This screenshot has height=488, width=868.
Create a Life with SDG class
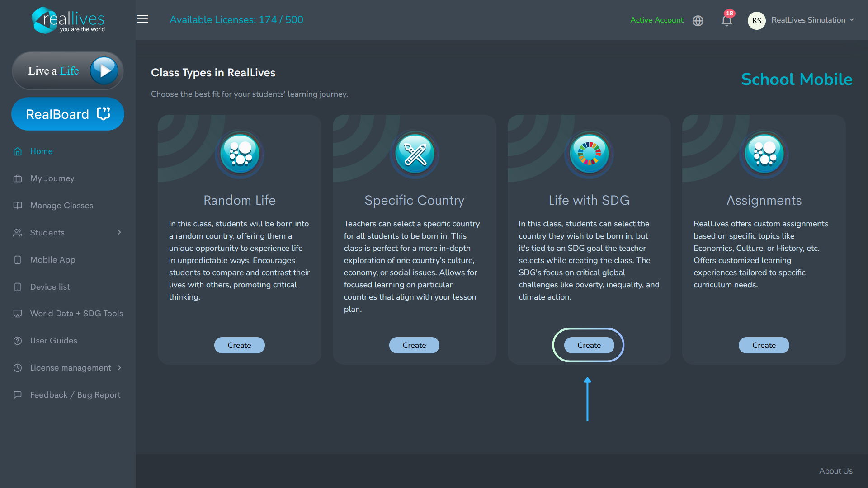(x=589, y=345)
